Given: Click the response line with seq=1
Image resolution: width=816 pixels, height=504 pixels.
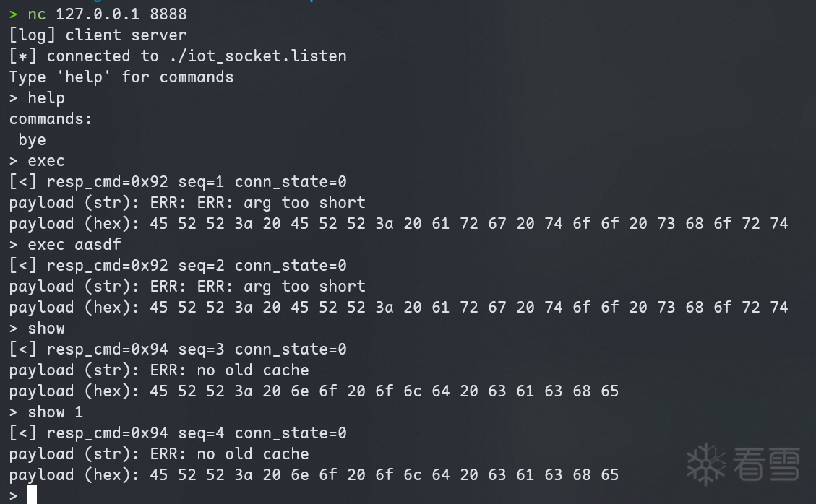Looking at the screenshot, I should (x=178, y=181).
